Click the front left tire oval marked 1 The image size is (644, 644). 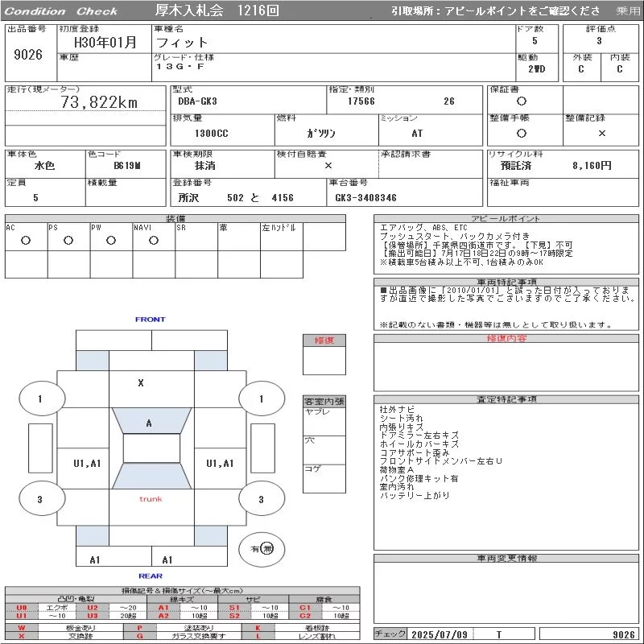click(42, 398)
